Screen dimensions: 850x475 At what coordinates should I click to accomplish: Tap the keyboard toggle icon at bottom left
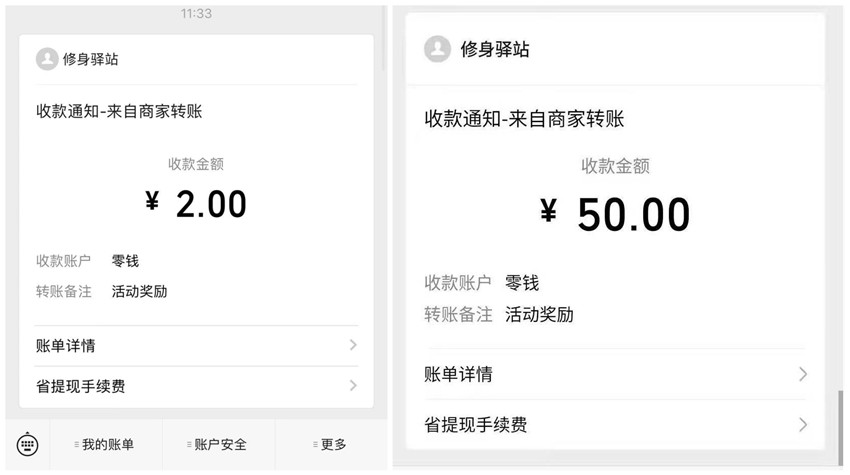coord(28,445)
